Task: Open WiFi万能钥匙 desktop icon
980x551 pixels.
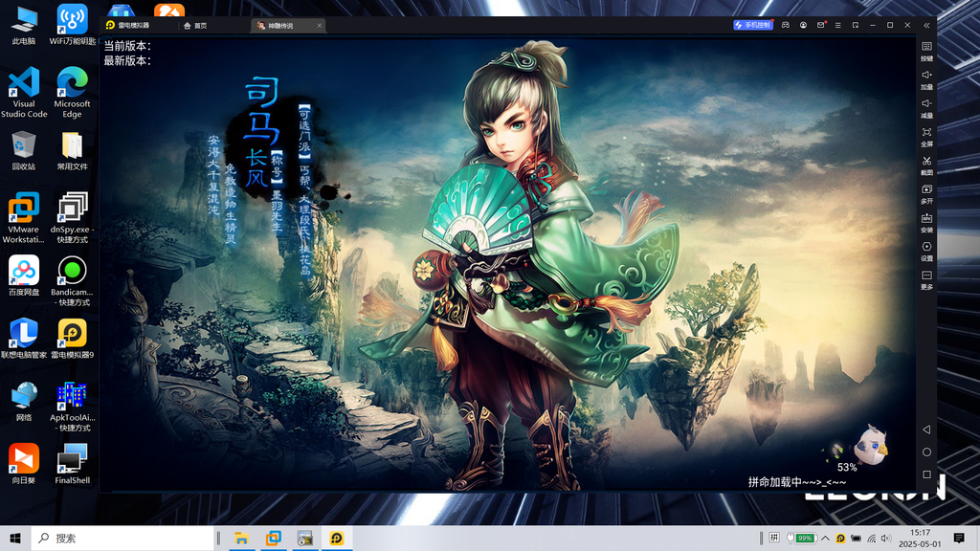Action: click(x=72, y=26)
